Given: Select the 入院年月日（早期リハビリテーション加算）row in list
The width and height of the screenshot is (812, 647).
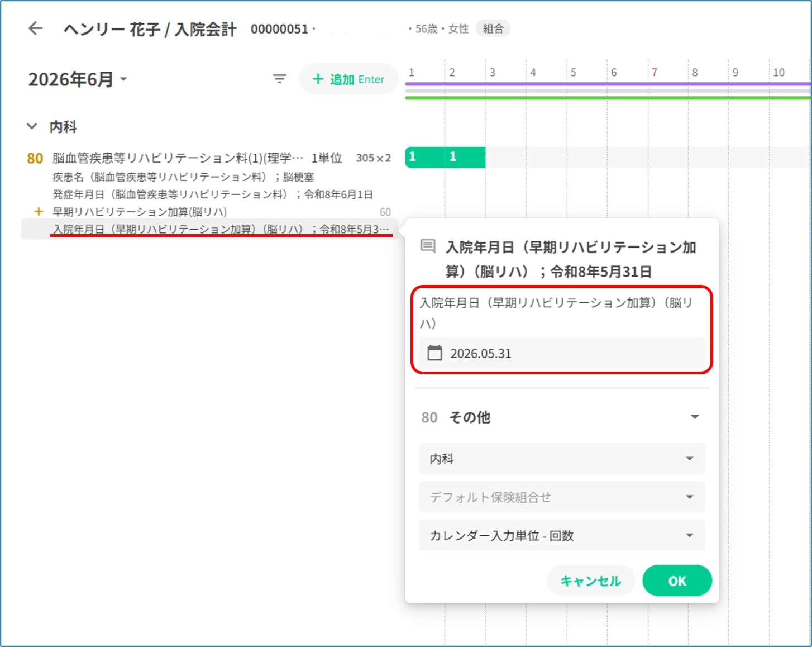Looking at the screenshot, I should [209, 229].
